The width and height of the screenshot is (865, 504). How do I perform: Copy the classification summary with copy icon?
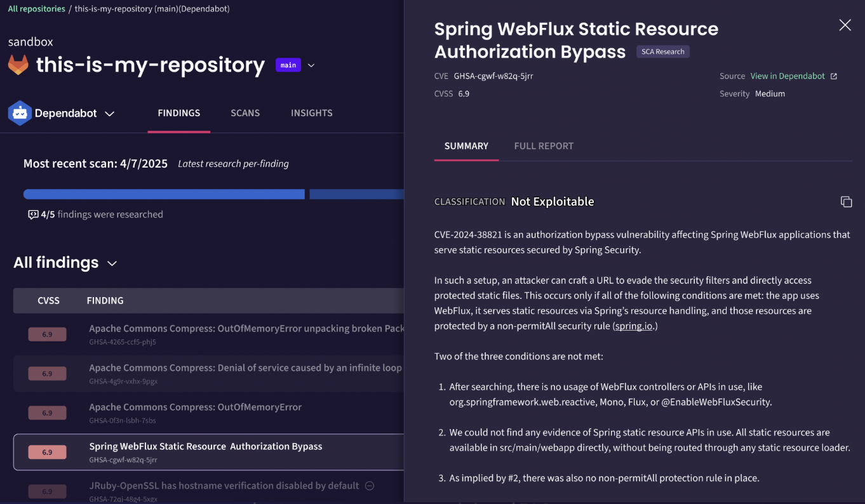846,202
